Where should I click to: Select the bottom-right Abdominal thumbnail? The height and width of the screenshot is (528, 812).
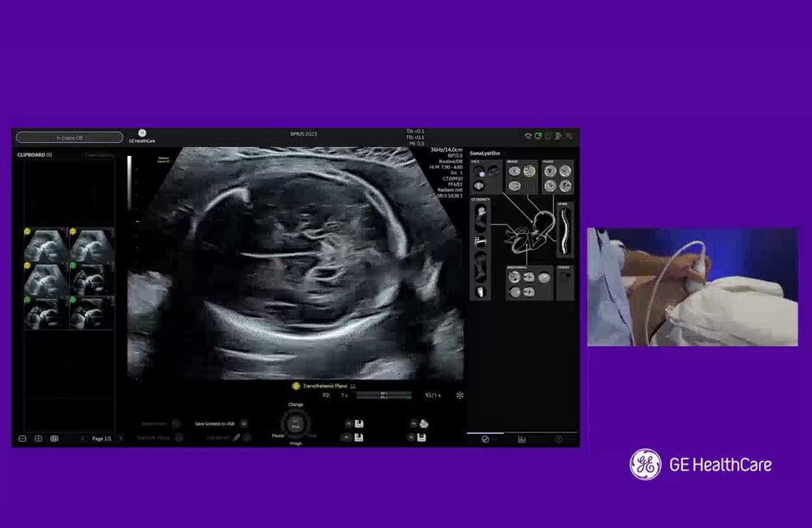529,292
